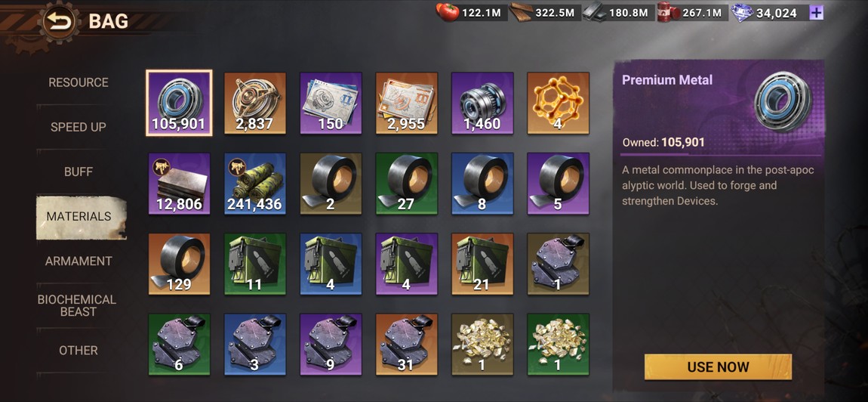Select the metal plates item showing 12,806

pyautogui.click(x=179, y=184)
